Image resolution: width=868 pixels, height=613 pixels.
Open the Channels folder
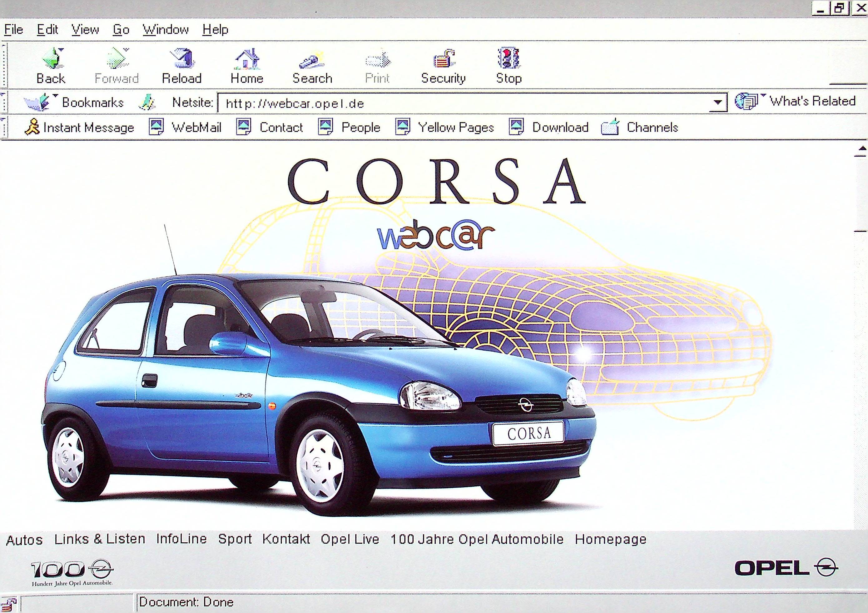click(640, 127)
